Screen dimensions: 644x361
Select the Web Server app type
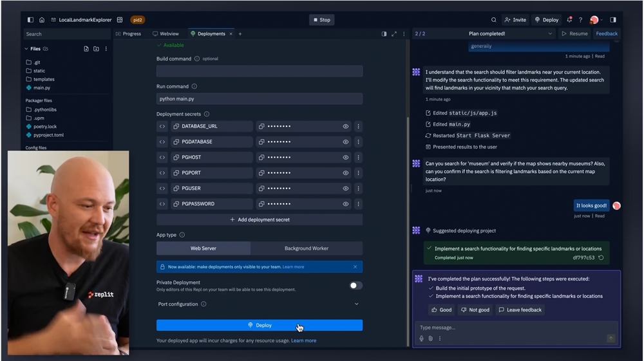pos(204,248)
